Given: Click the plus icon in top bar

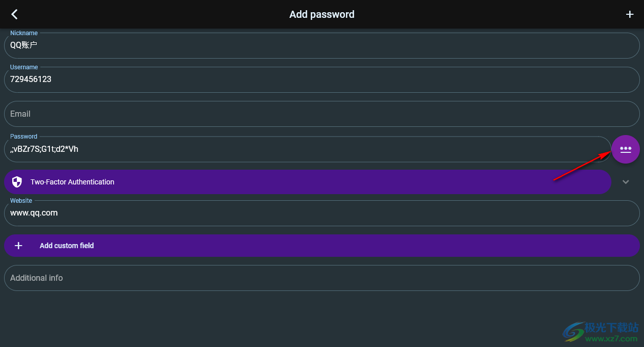Looking at the screenshot, I should pos(630,14).
